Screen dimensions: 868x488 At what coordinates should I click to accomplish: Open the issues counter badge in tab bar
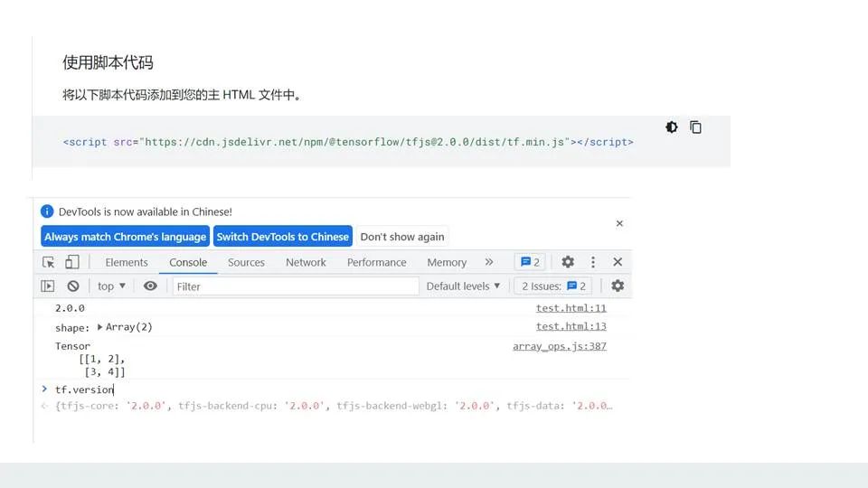pos(531,262)
